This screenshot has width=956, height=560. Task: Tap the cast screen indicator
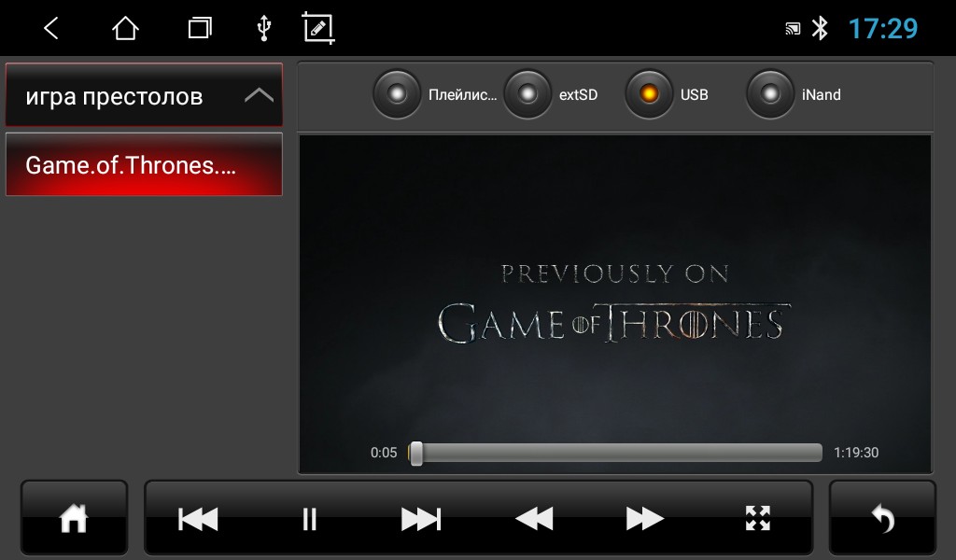point(793,28)
